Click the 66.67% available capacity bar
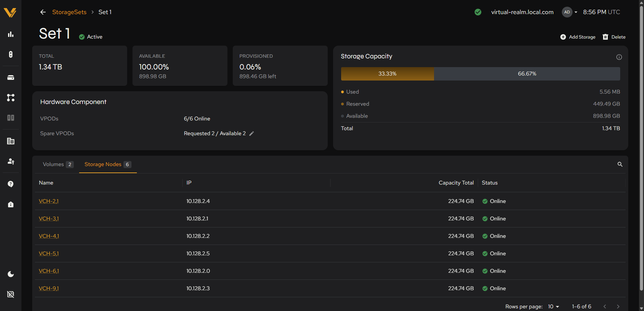This screenshot has width=644, height=311. coord(527,74)
